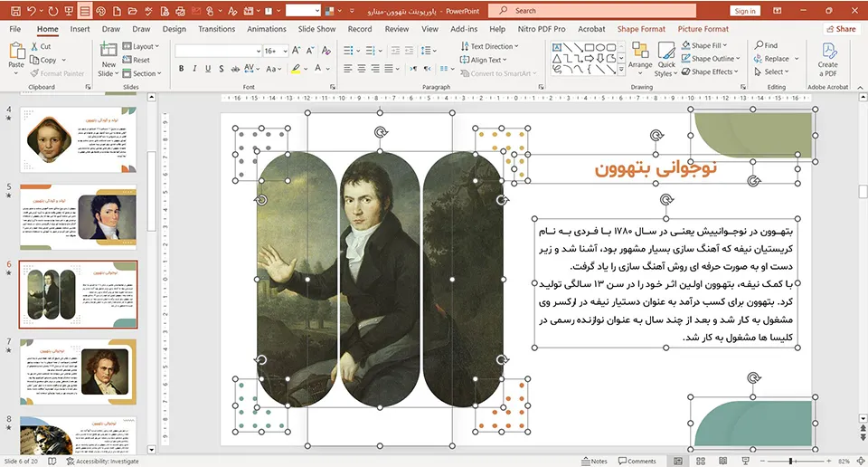Click the Cut command

point(41,46)
